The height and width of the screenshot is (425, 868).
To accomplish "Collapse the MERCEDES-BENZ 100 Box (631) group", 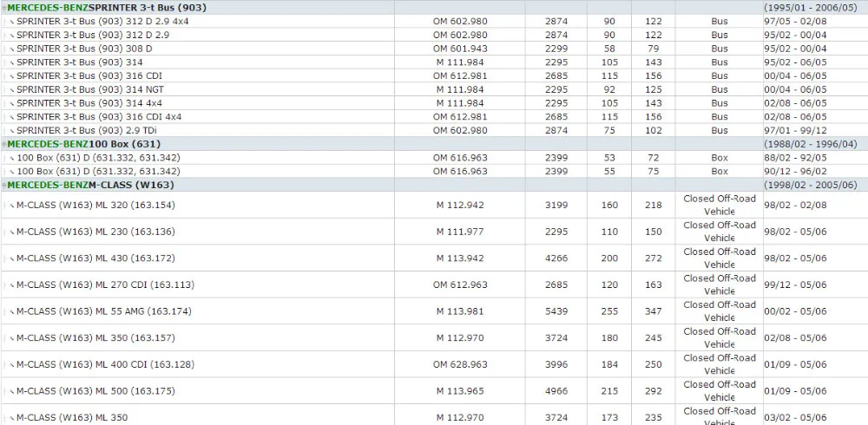I will [x=3, y=145].
